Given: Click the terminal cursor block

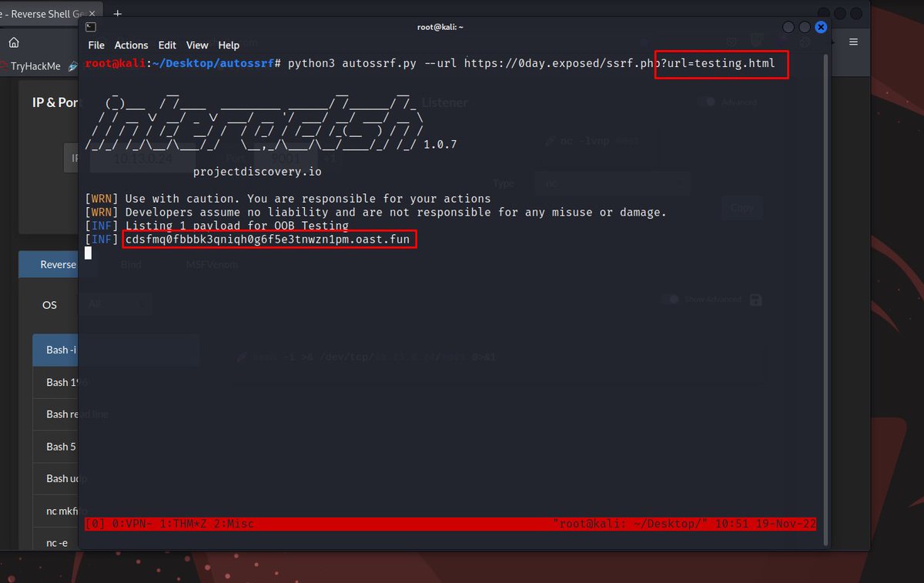Looking at the screenshot, I should [x=89, y=253].
